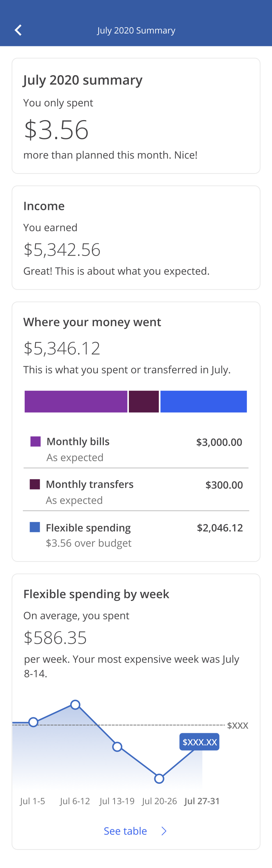The width and height of the screenshot is (272, 868).
Task: Open the Monthly bills row
Action: (x=136, y=449)
